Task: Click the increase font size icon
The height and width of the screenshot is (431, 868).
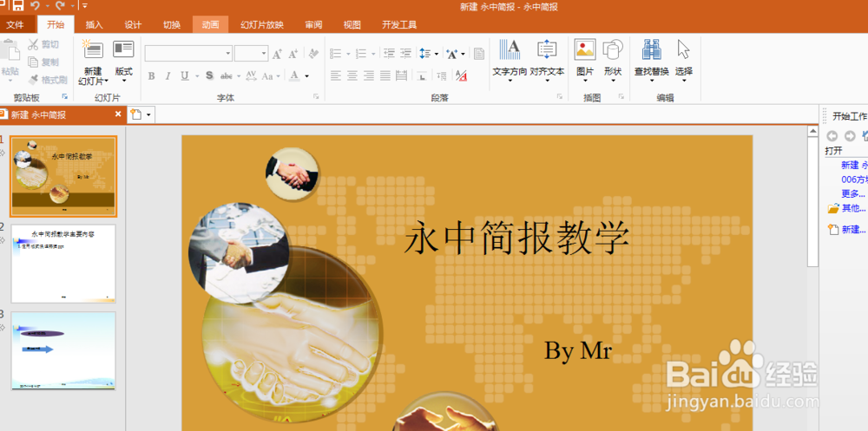Action: point(278,54)
